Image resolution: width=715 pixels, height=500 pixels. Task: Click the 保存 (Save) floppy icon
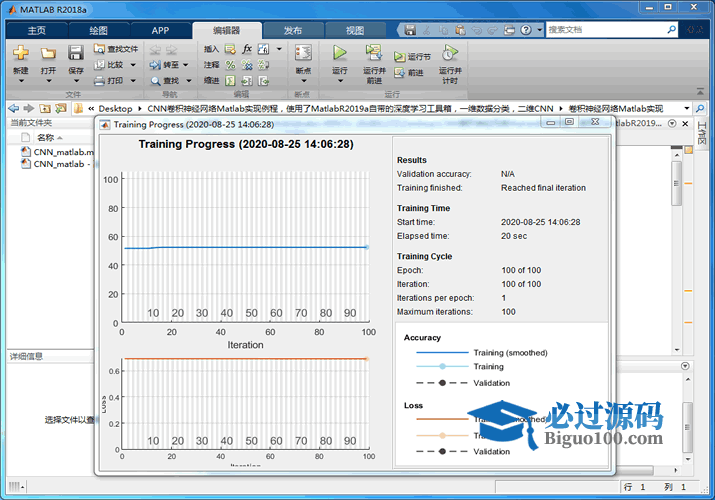point(76,53)
